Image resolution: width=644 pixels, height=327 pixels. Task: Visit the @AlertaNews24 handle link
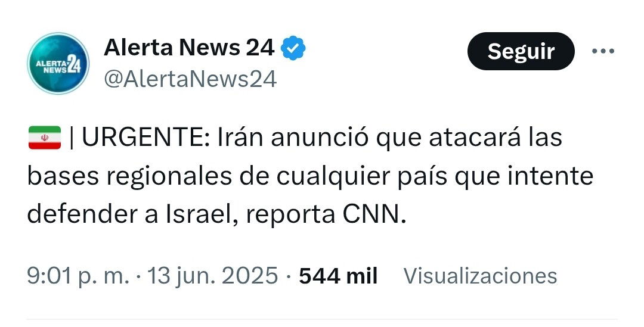coord(190,79)
